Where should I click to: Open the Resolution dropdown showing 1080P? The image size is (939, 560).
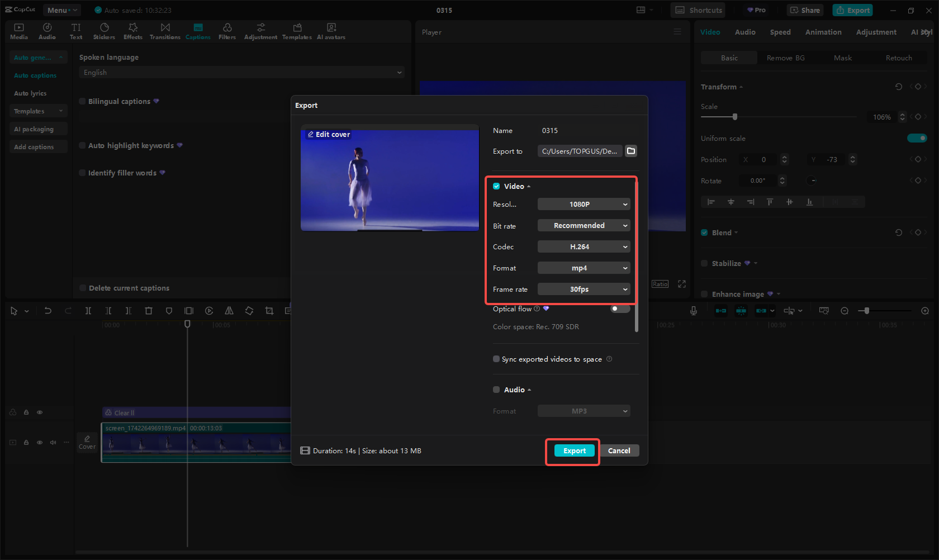coord(584,204)
